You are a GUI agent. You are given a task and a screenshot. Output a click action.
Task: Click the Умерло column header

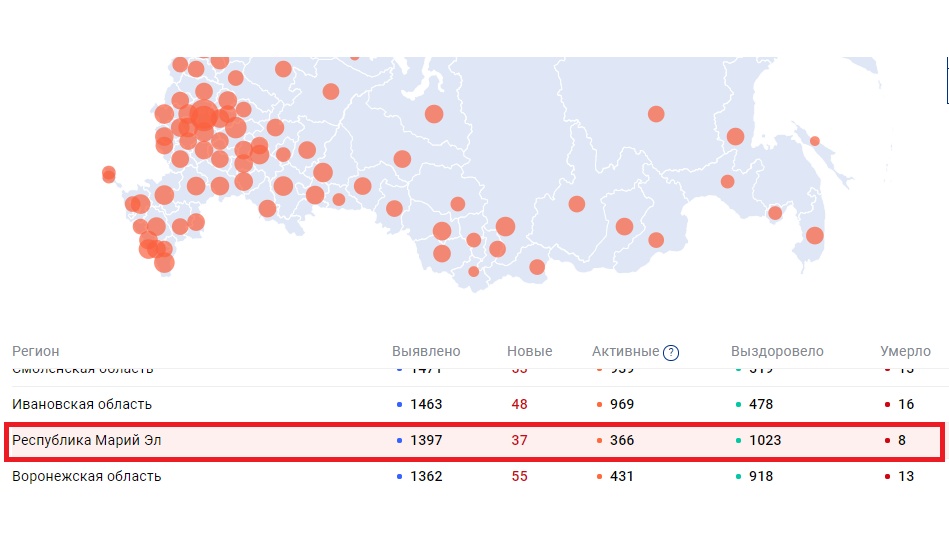[x=905, y=351]
